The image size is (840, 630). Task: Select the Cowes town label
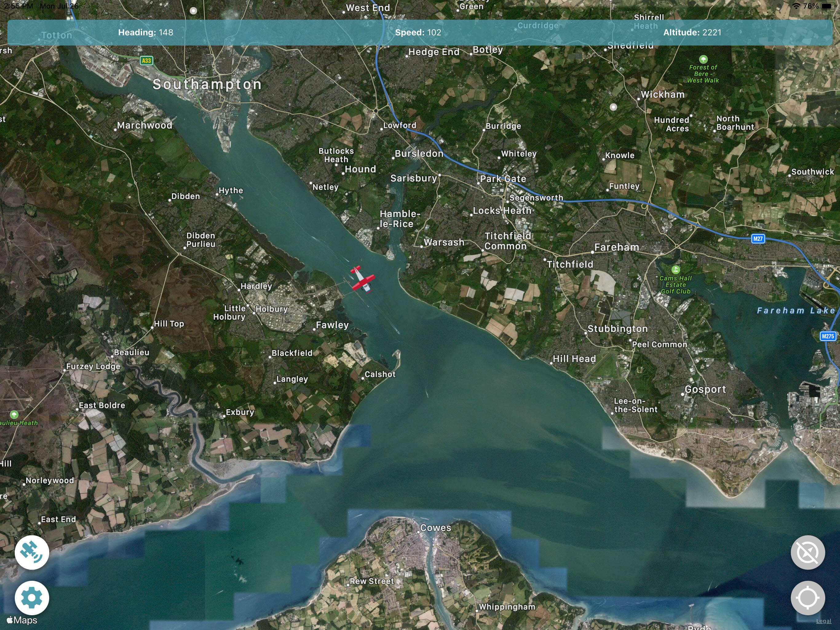tap(436, 528)
